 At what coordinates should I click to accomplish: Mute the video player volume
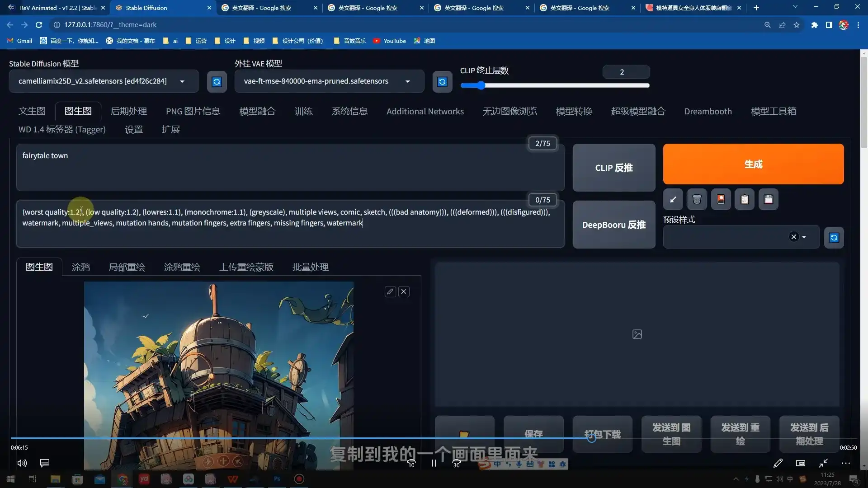(22, 463)
